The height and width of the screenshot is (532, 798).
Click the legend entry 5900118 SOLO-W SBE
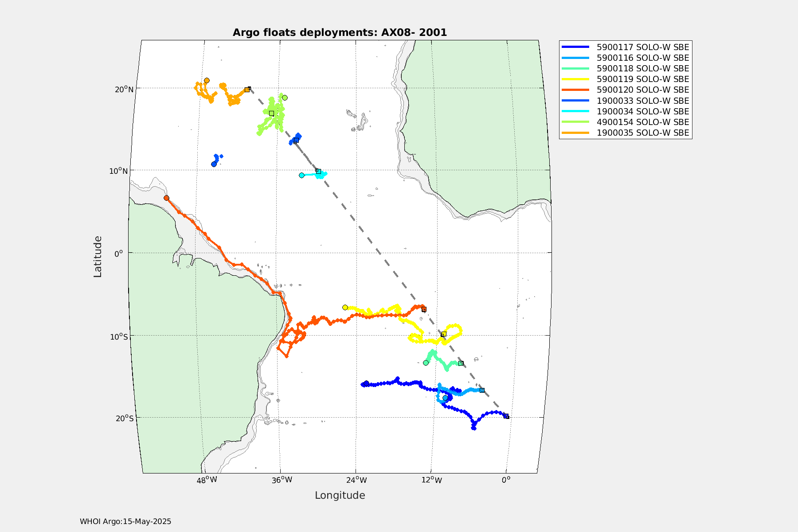(625, 68)
